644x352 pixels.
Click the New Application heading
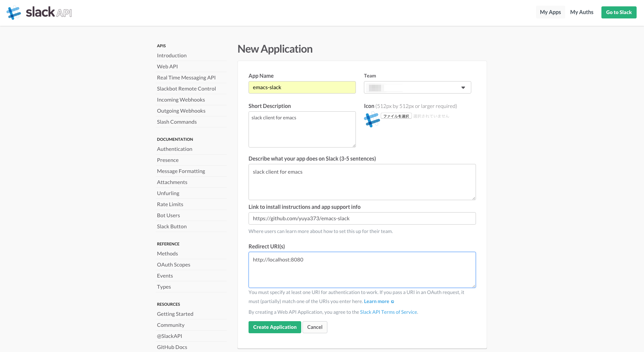pyautogui.click(x=275, y=49)
